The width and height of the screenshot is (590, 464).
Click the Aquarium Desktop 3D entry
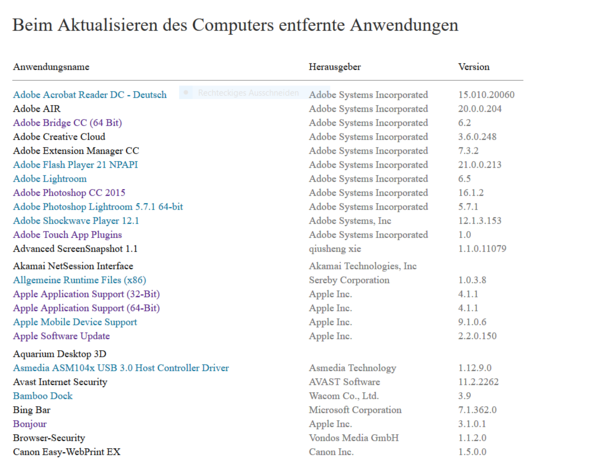pos(59,354)
